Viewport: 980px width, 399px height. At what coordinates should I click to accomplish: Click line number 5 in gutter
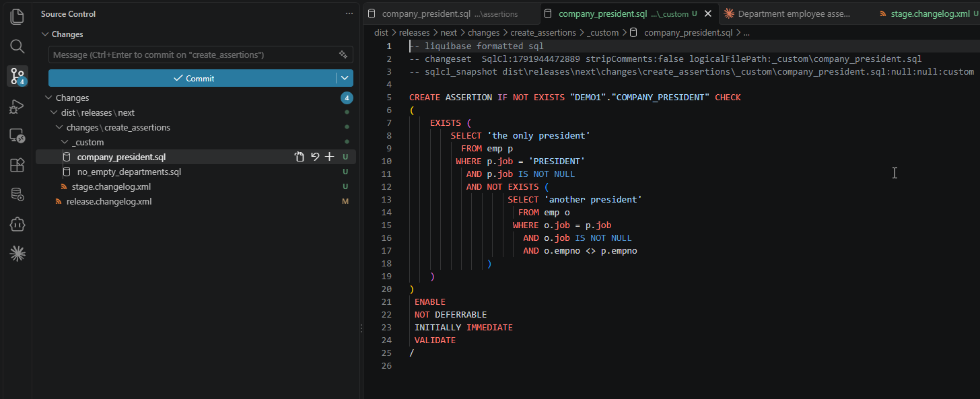[389, 98]
